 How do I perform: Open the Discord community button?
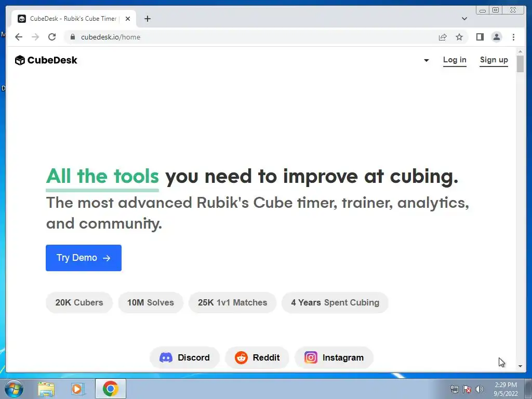184,357
